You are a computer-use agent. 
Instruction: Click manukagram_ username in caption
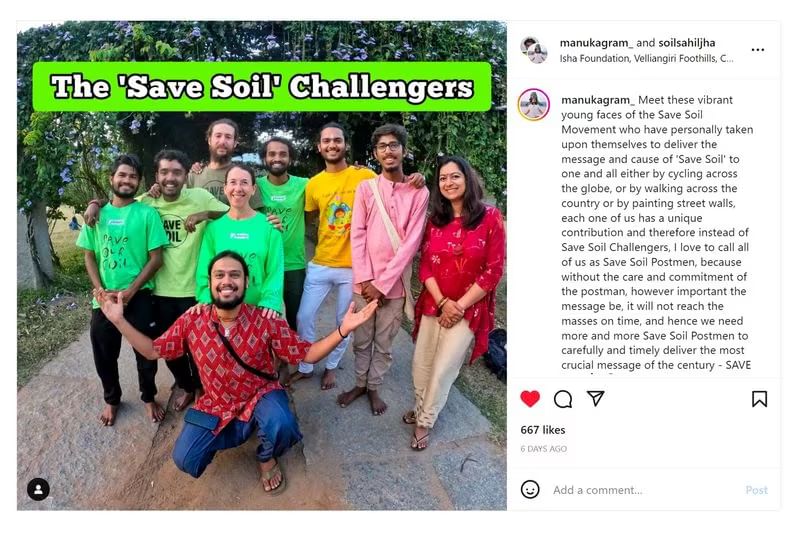597,100
